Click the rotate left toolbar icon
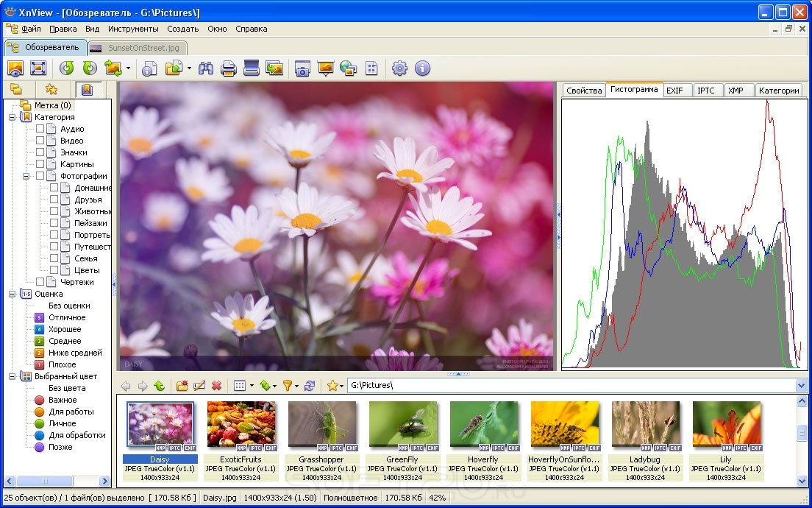The image size is (812, 508). 66,68
